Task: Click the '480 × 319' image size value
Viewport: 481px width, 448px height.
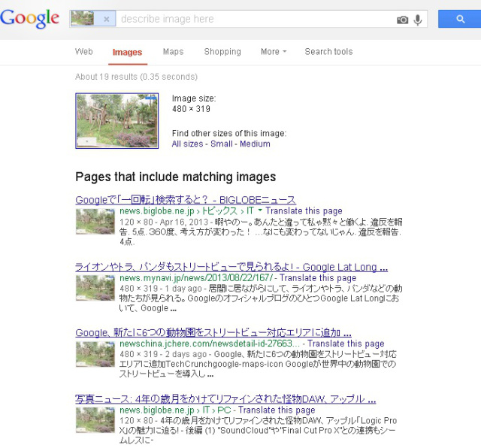Action: (191, 109)
